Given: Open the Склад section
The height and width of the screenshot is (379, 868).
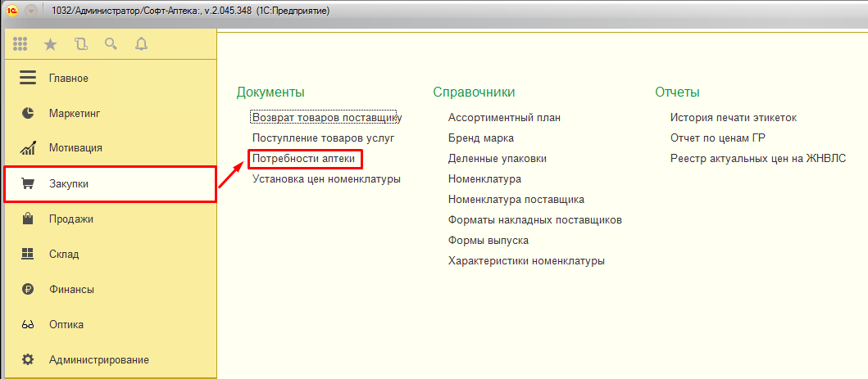Looking at the screenshot, I should click(64, 254).
